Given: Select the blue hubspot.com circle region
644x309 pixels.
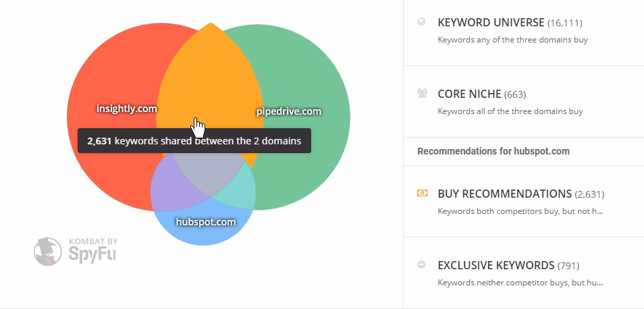Looking at the screenshot, I should click(x=203, y=233).
